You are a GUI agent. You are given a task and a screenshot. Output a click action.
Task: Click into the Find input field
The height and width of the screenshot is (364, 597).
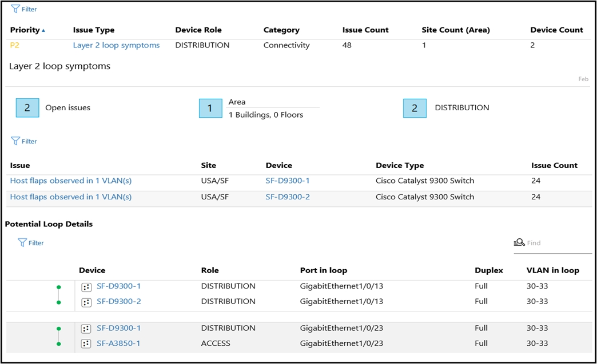click(x=558, y=243)
